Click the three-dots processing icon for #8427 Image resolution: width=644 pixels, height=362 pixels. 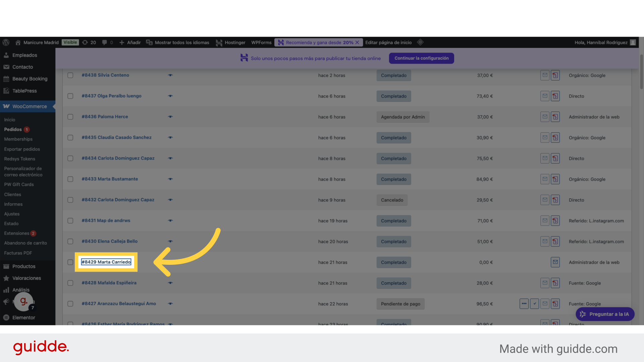click(524, 304)
